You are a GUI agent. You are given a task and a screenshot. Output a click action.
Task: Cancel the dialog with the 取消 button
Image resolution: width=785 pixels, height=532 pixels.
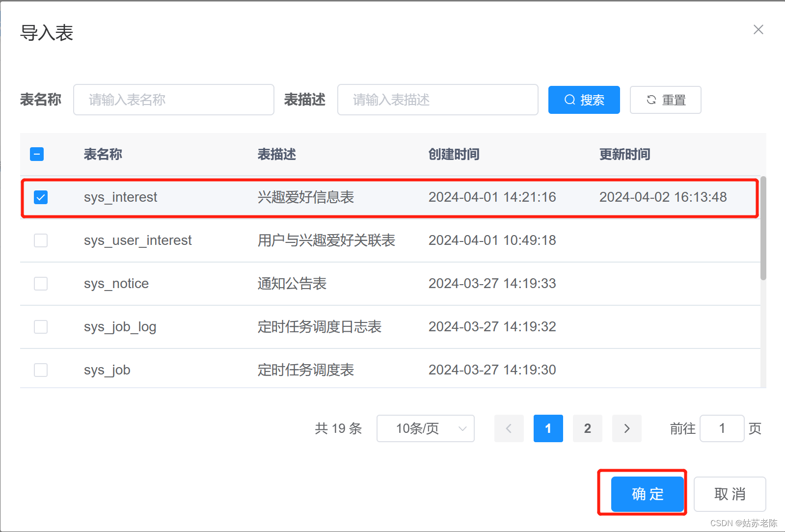point(730,494)
